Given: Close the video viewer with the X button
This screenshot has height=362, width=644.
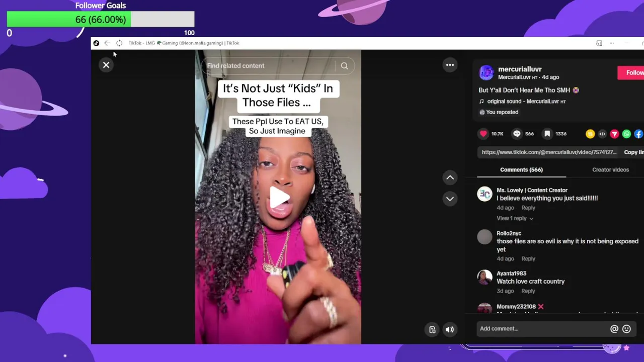Looking at the screenshot, I should [106, 65].
